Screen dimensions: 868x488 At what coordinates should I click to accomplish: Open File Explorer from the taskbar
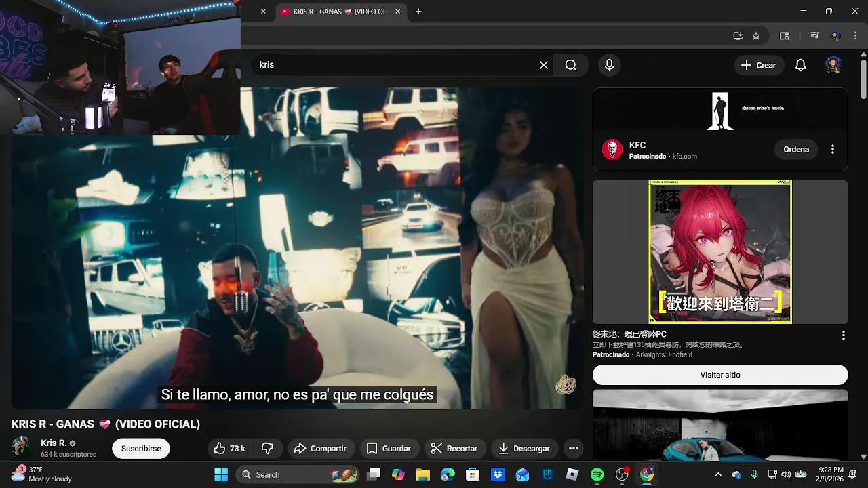423,474
